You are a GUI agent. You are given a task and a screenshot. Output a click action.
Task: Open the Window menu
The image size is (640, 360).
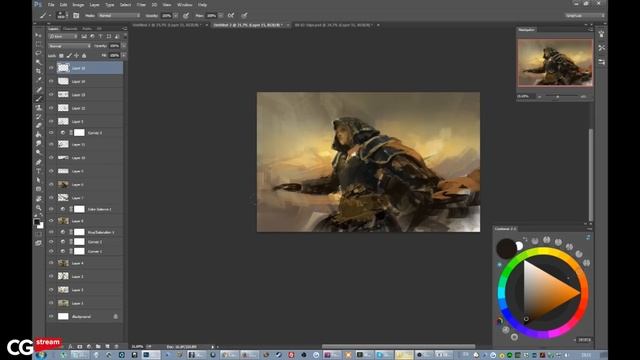184,5
